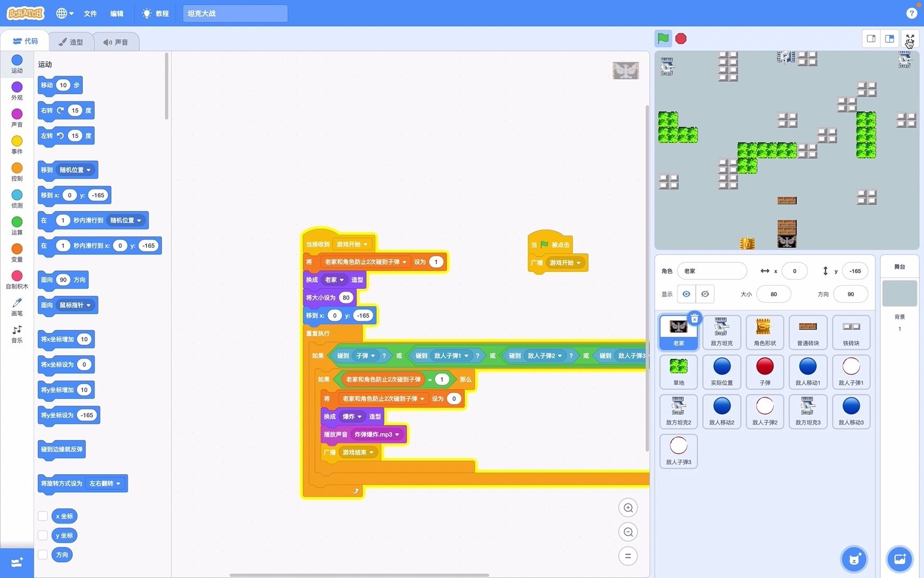The image size is (924, 578).
Task: Select the 变量 block category
Action: click(17, 253)
